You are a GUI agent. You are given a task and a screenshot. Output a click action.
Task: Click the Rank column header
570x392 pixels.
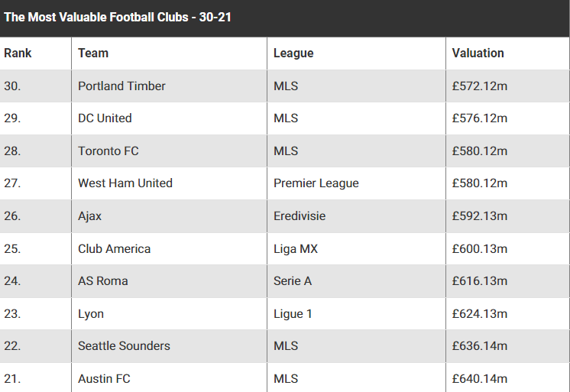point(18,53)
